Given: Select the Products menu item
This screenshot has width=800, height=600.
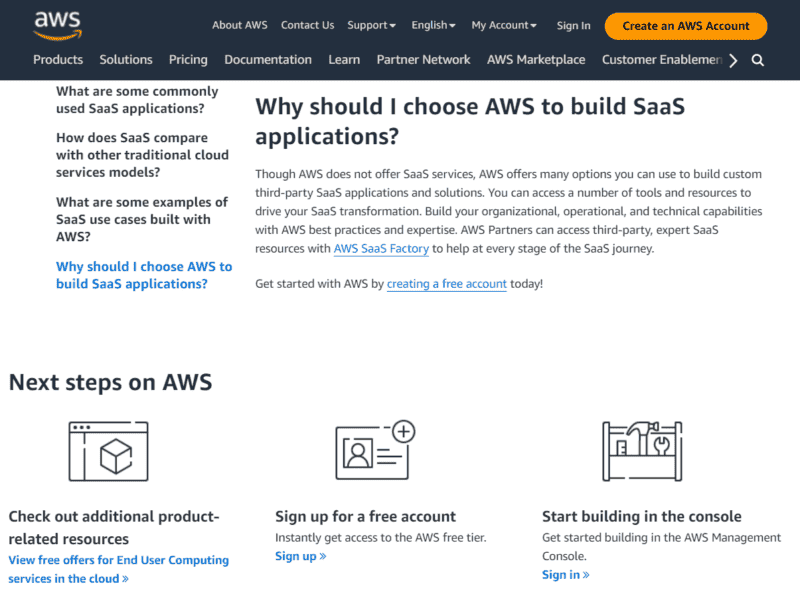Looking at the screenshot, I should click(x=58, y=60).
